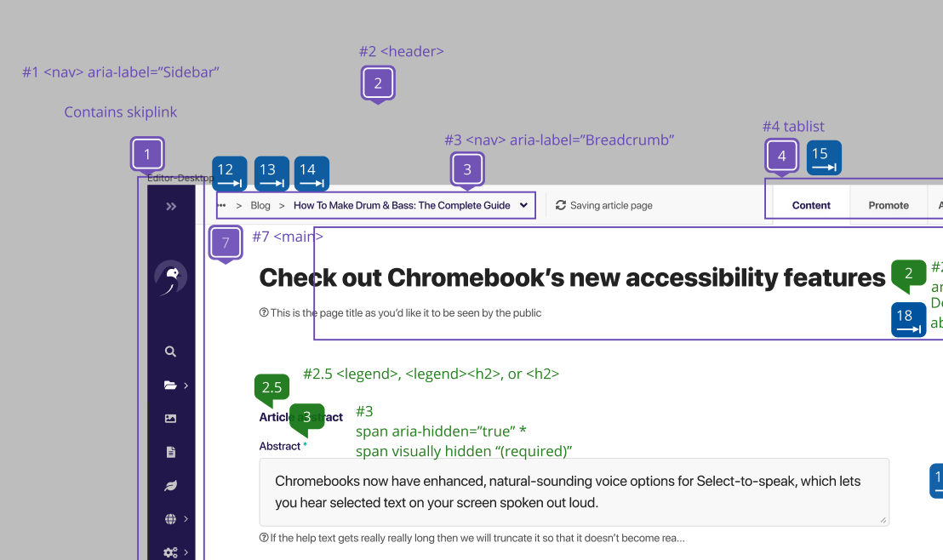Open the dropdown arrow after the breadcrumb title
This screenshot has height=560, width=943.
523,205
